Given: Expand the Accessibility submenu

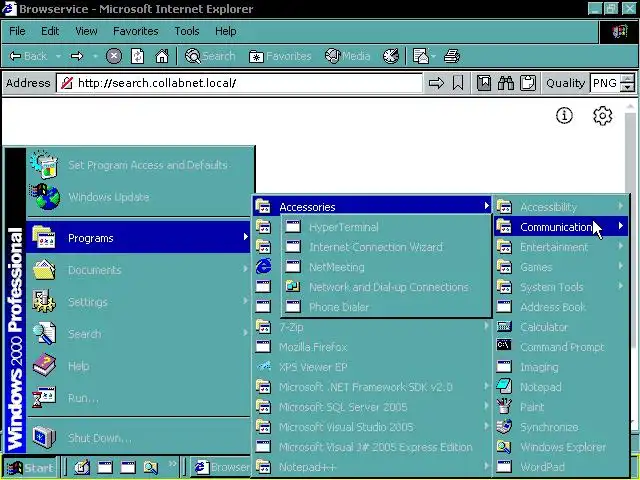Looking at the screenshot, I should (561, 207).
